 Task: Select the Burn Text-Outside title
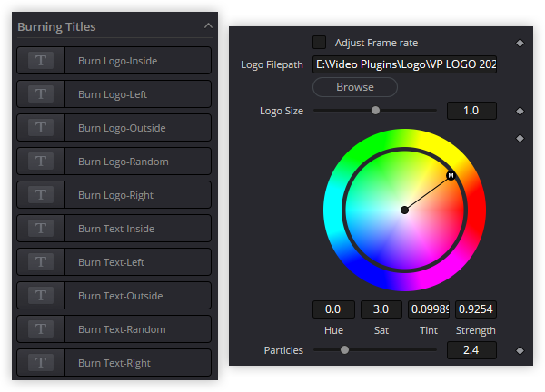(x=114, y=296)
